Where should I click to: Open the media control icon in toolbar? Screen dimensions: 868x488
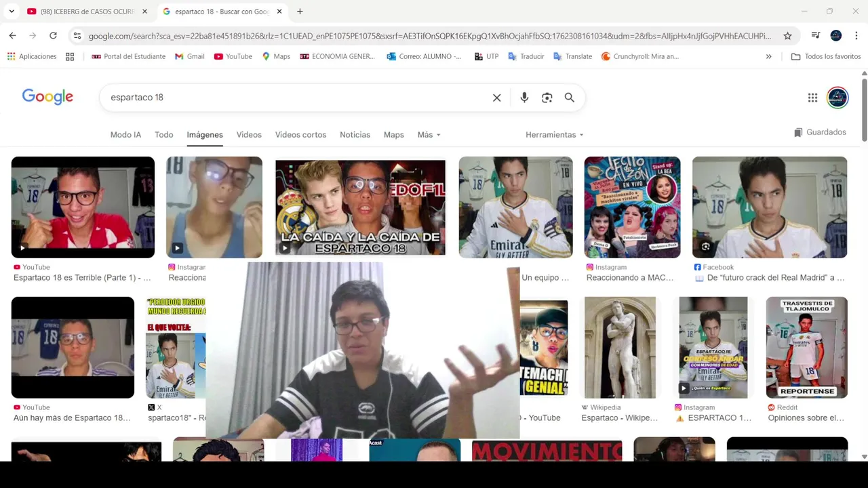[x=816, y=35]
